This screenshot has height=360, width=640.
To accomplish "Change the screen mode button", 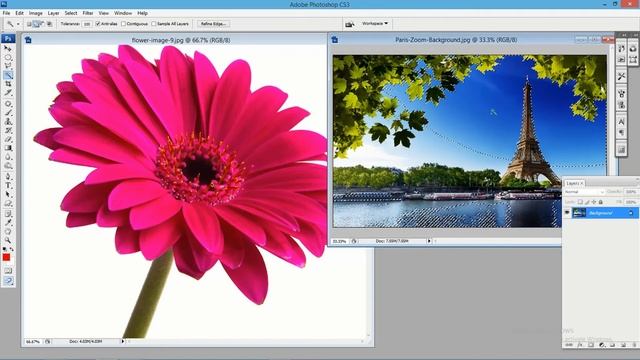I will (8, 281).
